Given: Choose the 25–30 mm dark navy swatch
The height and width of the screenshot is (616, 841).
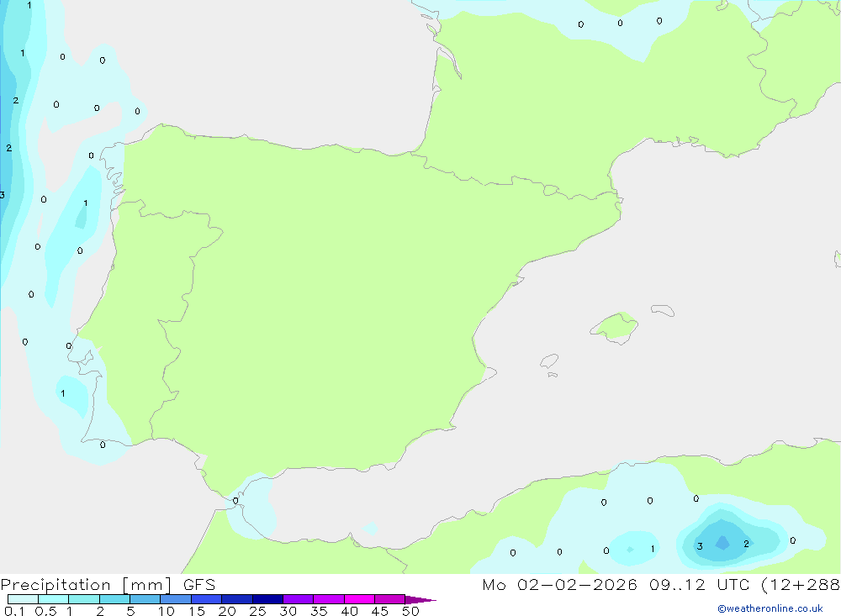Looking at the screenshot, I should pyautogui.click(x=267, y=599).
